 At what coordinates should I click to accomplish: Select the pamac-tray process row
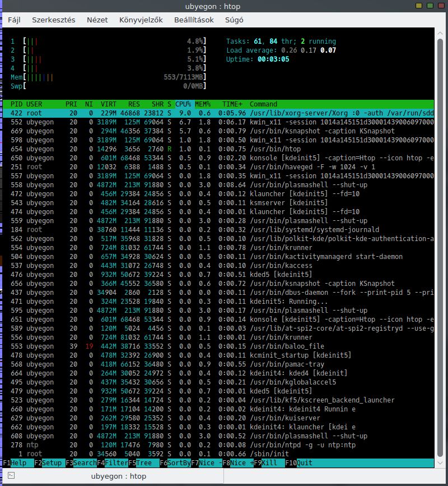click(x=218, y=364)
